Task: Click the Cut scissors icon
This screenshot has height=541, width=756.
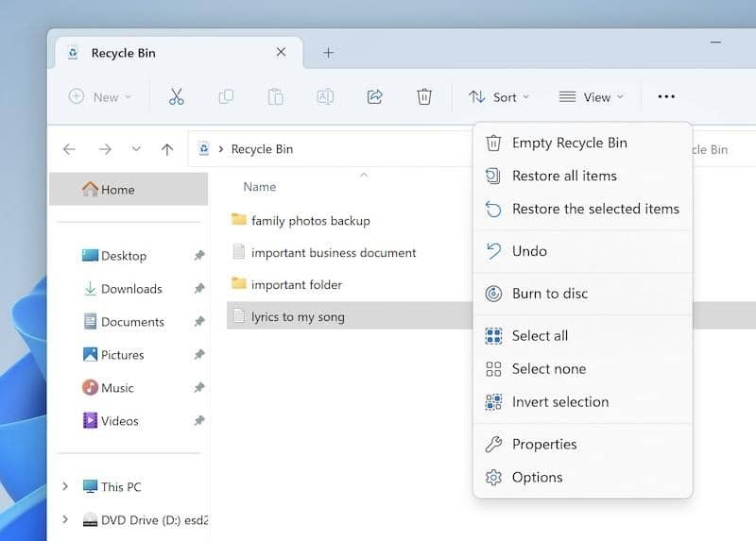Action: click(177, 97)
